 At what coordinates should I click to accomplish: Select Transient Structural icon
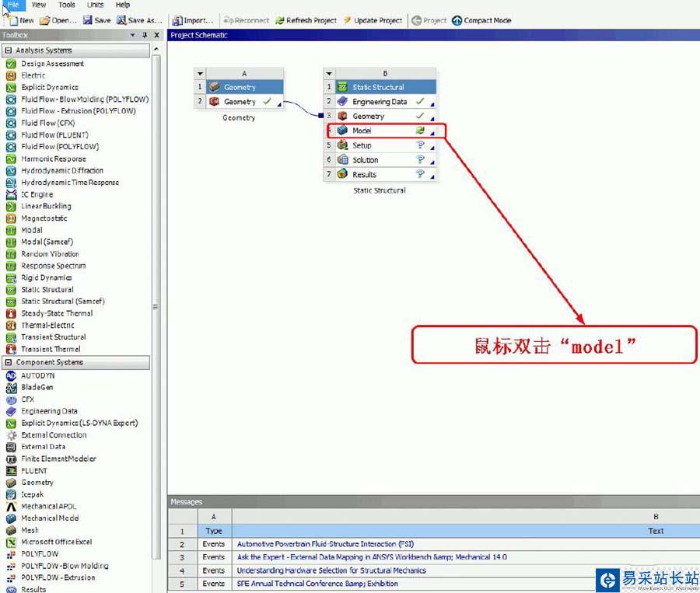tap(11, 337)
